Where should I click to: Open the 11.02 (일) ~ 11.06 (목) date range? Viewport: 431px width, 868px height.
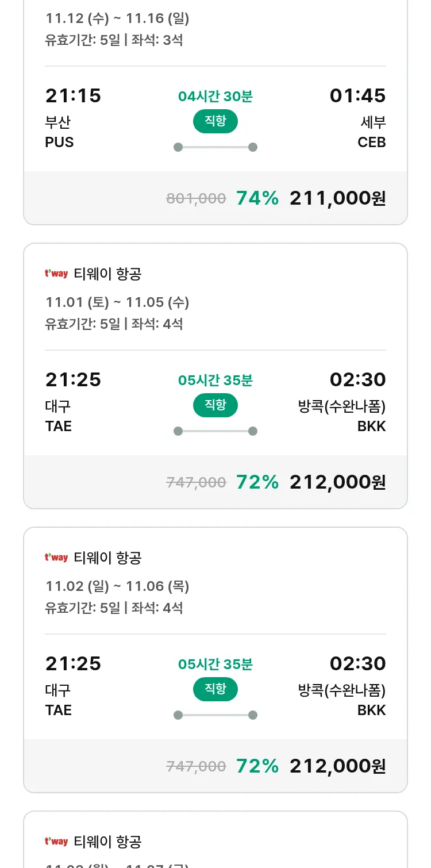point(117,586)
